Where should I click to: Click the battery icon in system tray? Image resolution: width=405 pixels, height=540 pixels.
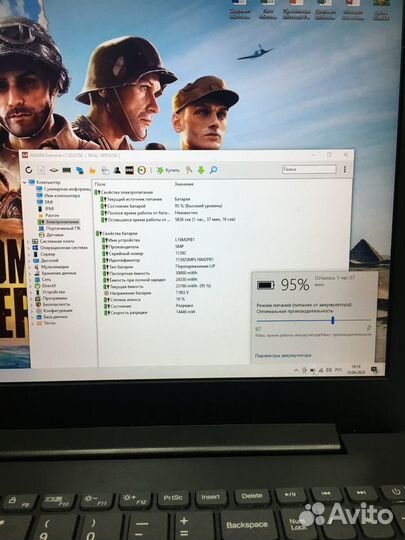(312, 370)
